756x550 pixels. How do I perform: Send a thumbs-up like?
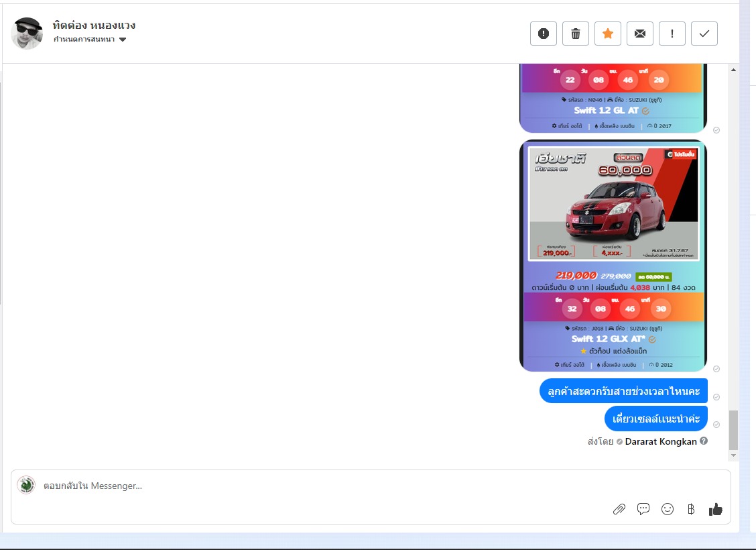(x=716, y=509)
